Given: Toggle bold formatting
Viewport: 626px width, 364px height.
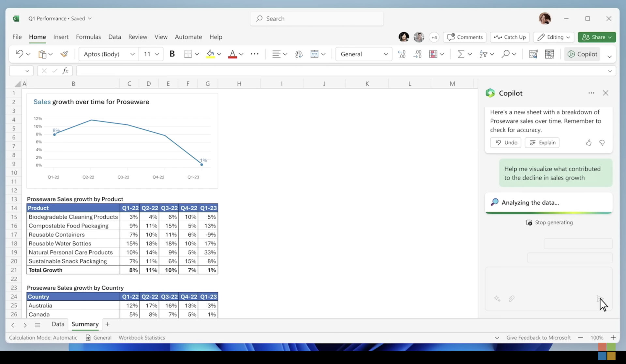Looking at the screenshot, I should (x=172, y=54).
